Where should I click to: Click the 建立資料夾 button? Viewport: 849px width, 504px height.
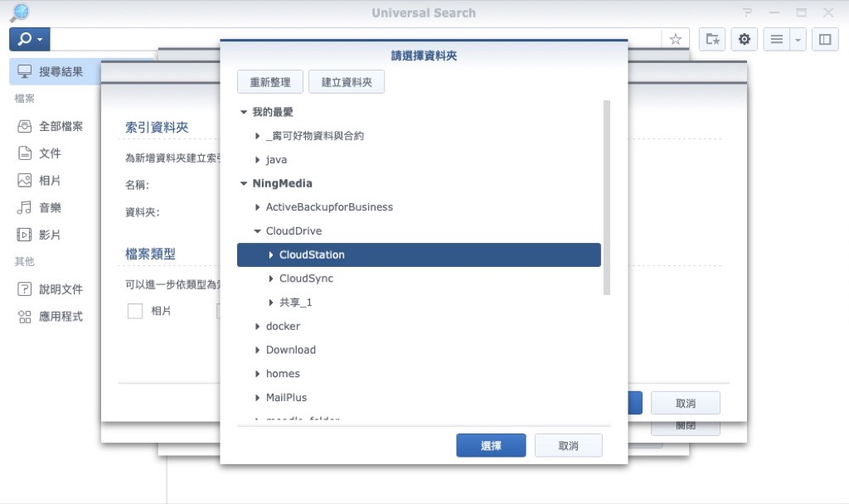pyautogui.click(x=347, y=82)
